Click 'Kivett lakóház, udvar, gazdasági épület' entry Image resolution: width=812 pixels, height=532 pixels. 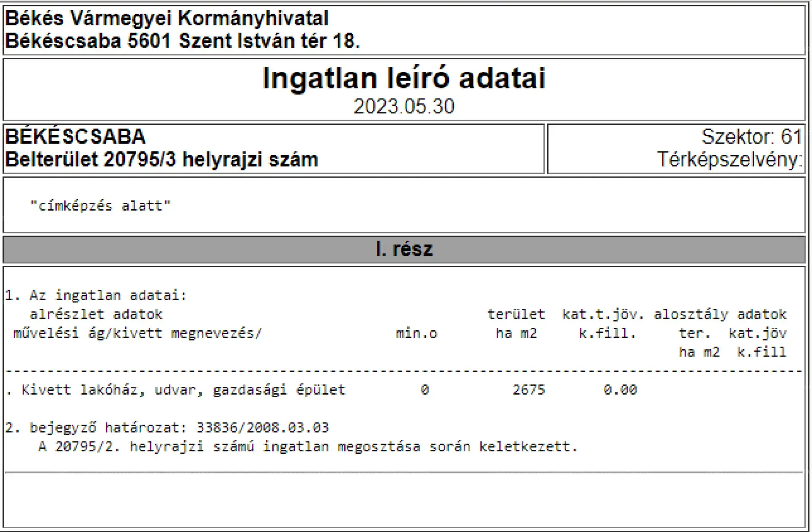click(183, 389)
